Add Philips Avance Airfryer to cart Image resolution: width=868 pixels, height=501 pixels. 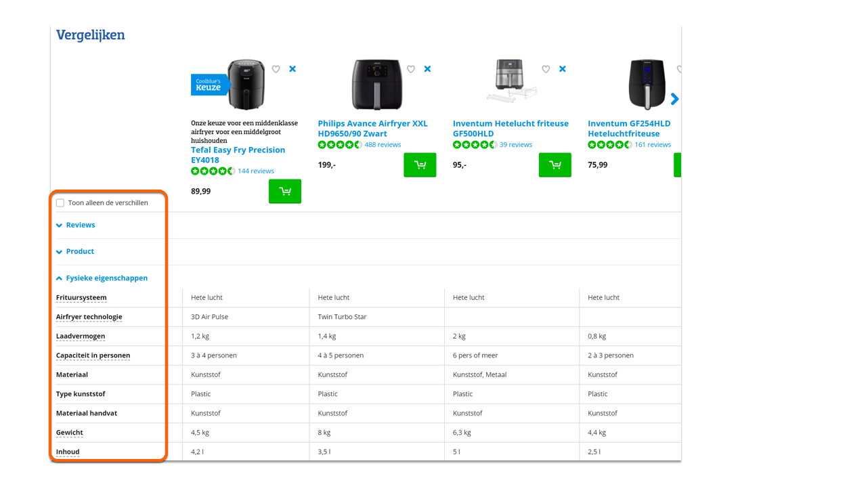[420, 165]
